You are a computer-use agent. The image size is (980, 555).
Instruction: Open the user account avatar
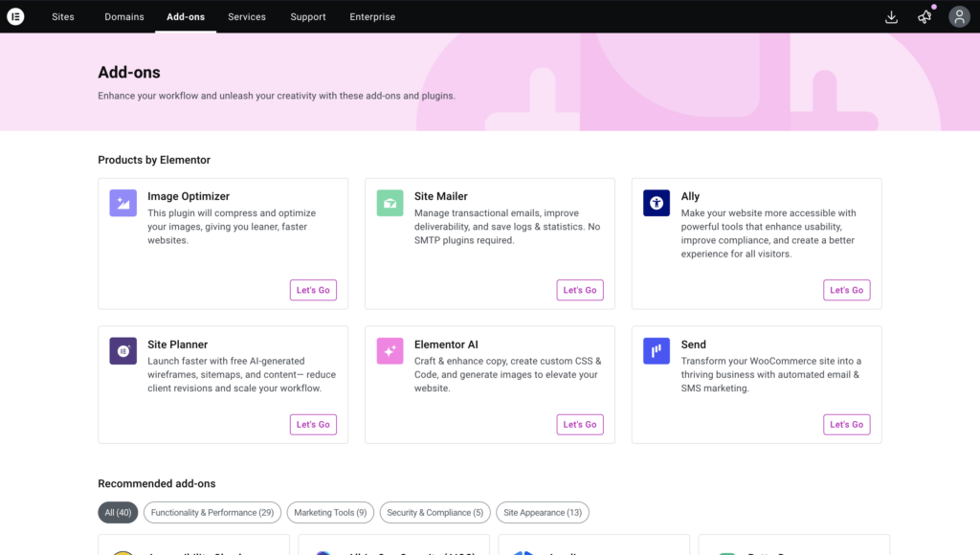[x=959, y=16]
